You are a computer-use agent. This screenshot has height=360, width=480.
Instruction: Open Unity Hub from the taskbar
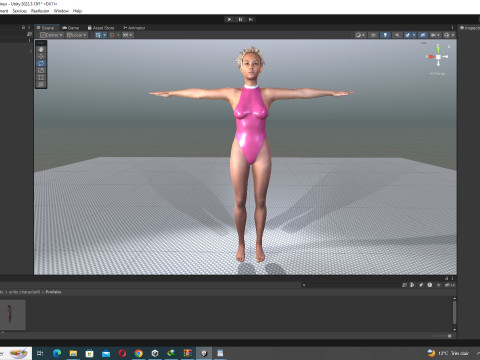[155, 353]
